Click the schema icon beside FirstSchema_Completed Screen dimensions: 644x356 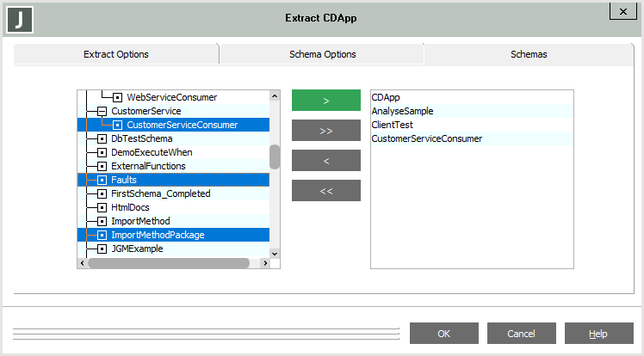pos(102,193)
